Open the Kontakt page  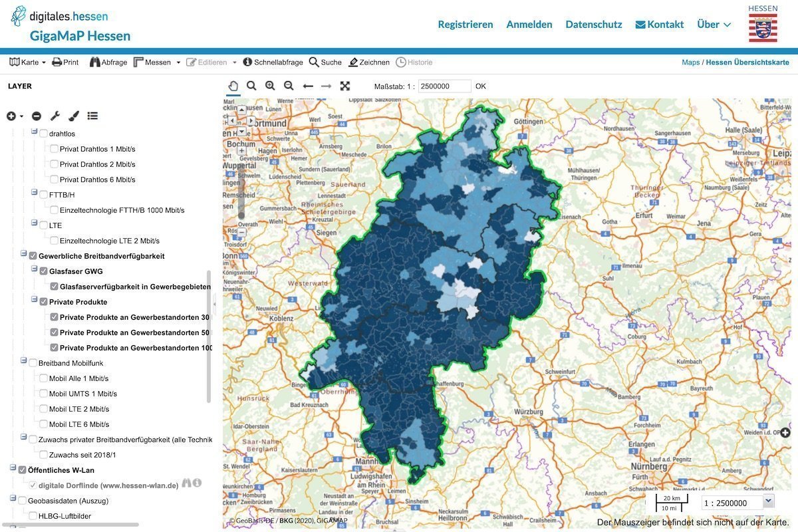point(660,24)
